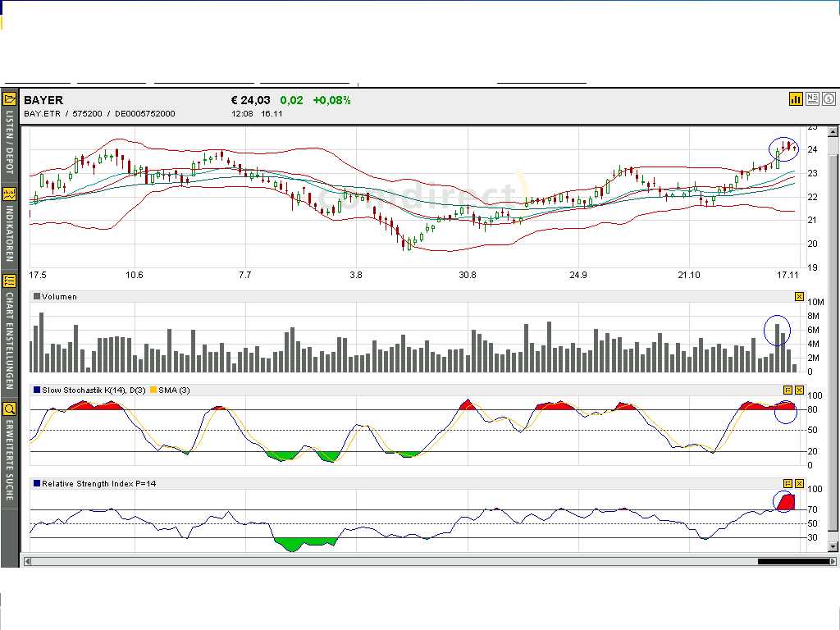The width and height of the screenshot is (840, 630).
Task: Click the black horizontal scrollbar thumb
Action: (793, 561)
